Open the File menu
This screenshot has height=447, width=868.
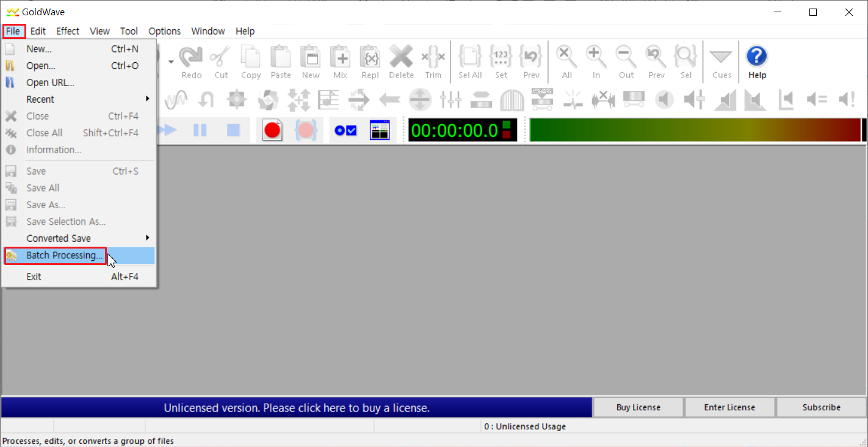coord(13,31)
